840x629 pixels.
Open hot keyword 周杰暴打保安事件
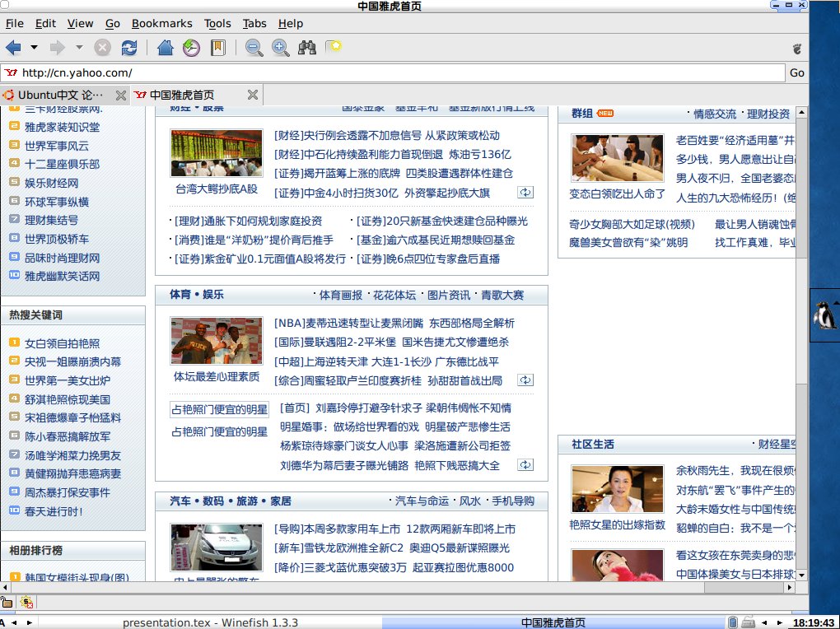tap(68, 493)
